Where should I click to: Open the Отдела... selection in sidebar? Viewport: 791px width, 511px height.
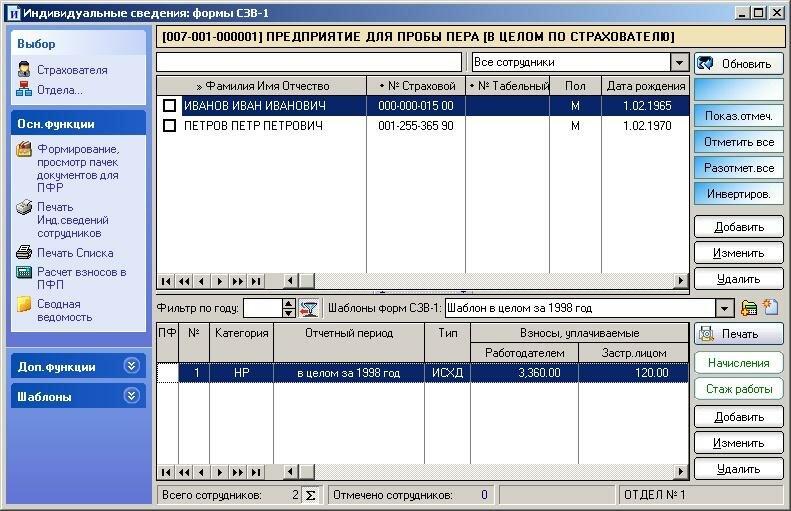49,90
